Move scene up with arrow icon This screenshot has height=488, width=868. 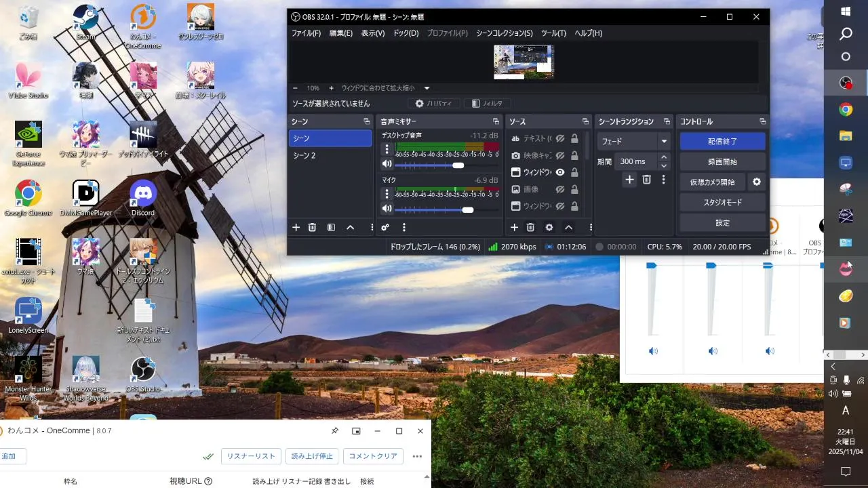[x=350, y=228]
